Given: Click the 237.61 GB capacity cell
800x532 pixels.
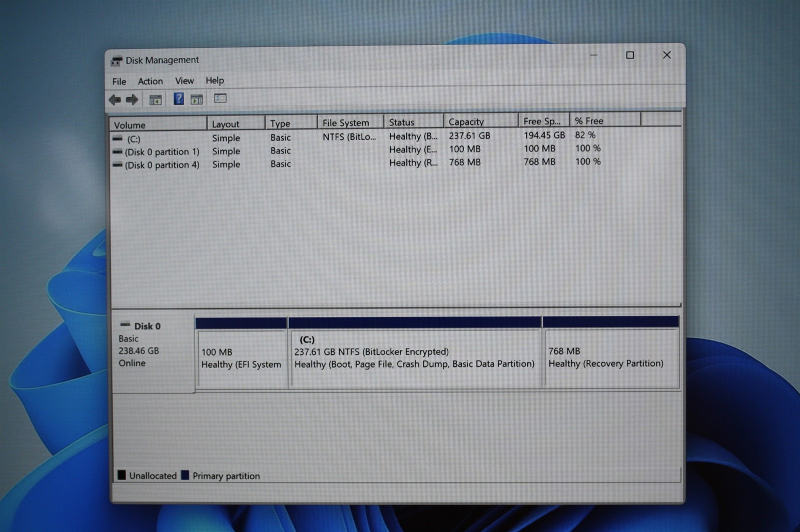Looking at the screenshot, I should click(469, 135).
